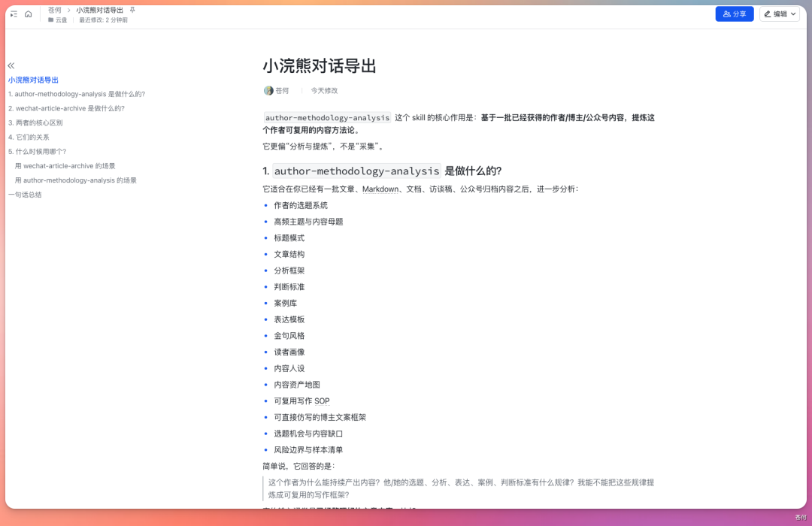Image resolution: width=812 pixels, height=526 pixels.
Task: Go to home via house icon
Action: (x=29, y=14)
